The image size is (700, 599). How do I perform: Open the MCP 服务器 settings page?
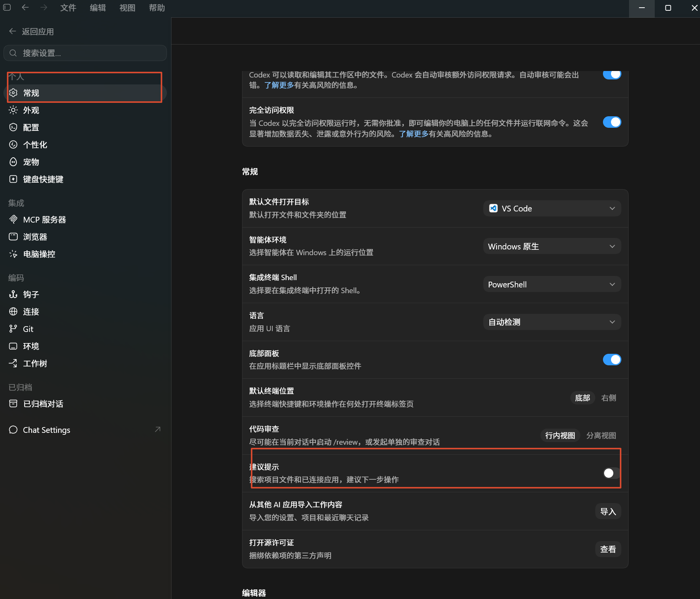pos(85,219)
